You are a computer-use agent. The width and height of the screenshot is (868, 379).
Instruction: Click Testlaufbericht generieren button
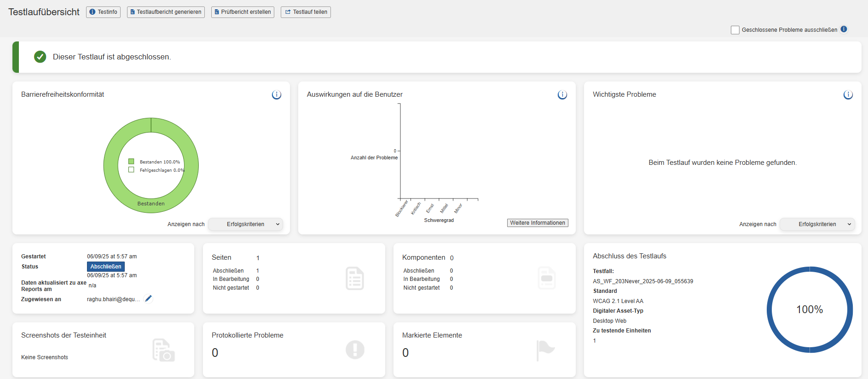[166, 12]
